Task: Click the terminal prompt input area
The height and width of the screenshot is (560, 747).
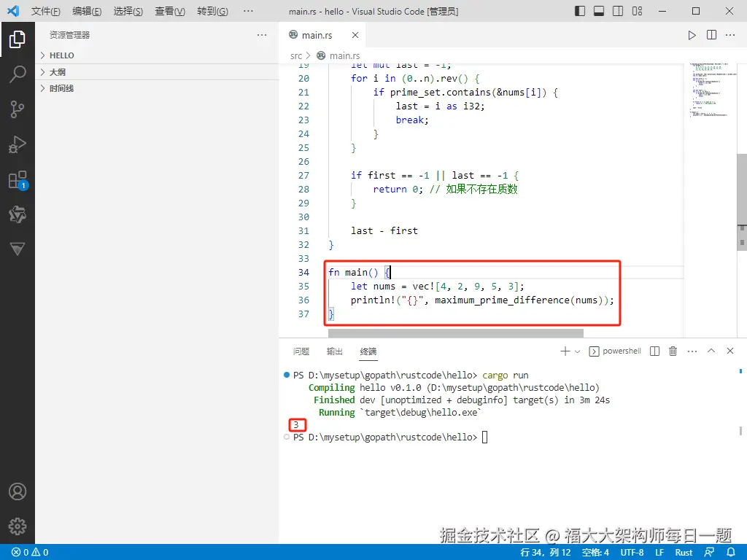Action: pyautogui.click(x=484, y=437)
